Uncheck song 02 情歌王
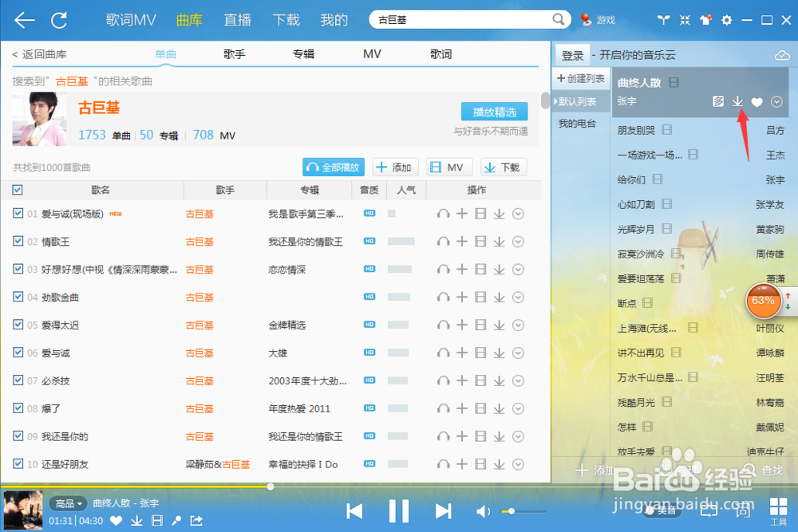Viewport: 798px width, 532px height. [18, 241]
